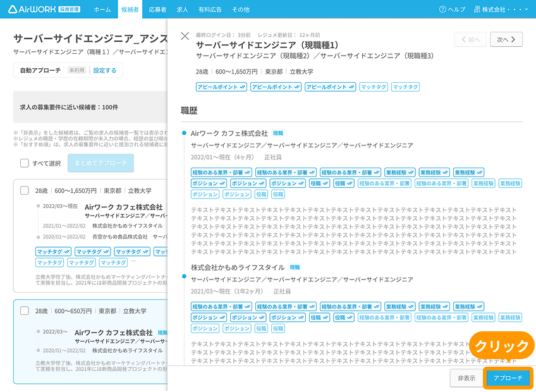
Task: Open the 応募者 tab
Action: click(x=157, y=9)
